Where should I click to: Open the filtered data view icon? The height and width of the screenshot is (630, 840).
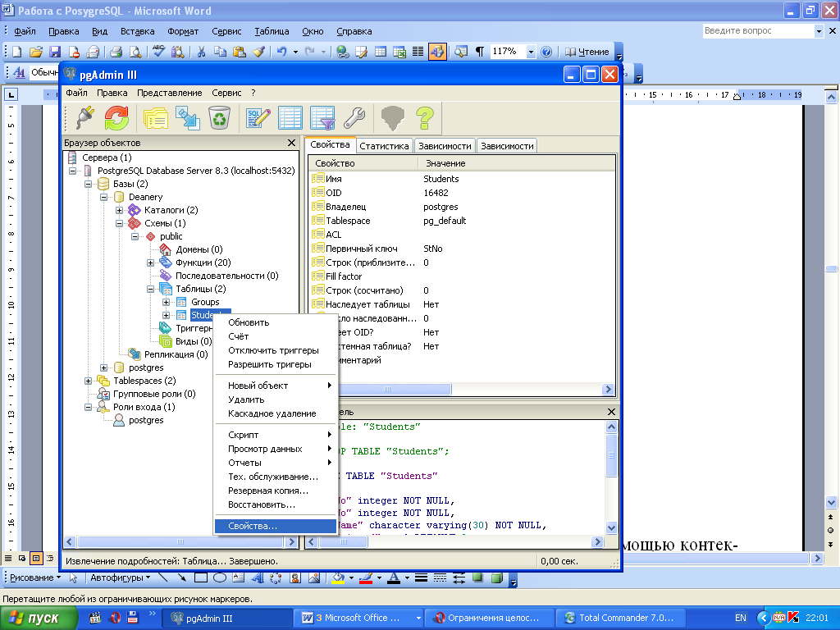point(322,118)
